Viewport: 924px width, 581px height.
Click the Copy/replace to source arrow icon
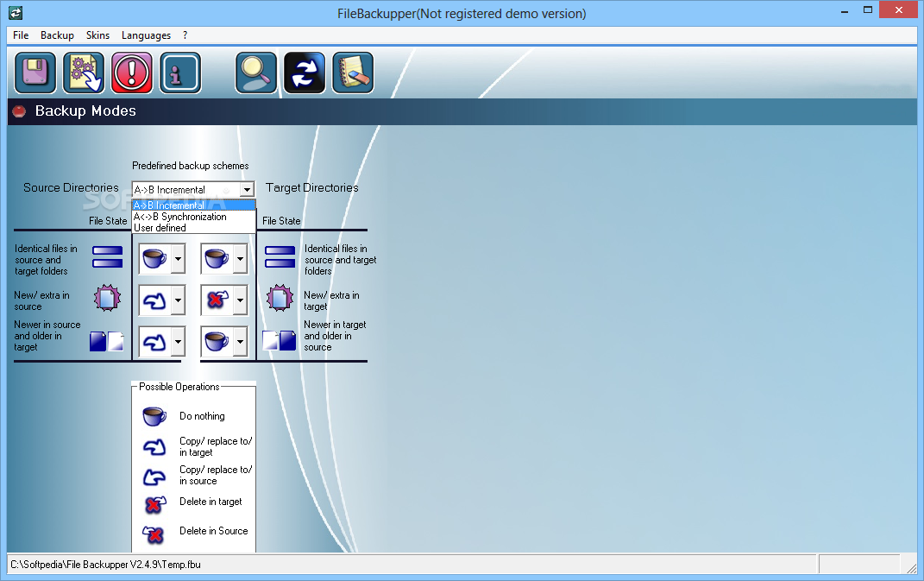pyautogui.click(x=154, y=476)
